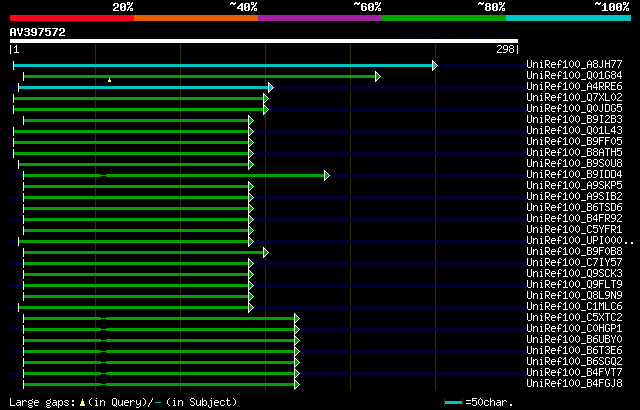The height and width of the screenshot is (410, 640).
Task: Select the UniRef100_Q01L43 label
Action: 574,131
